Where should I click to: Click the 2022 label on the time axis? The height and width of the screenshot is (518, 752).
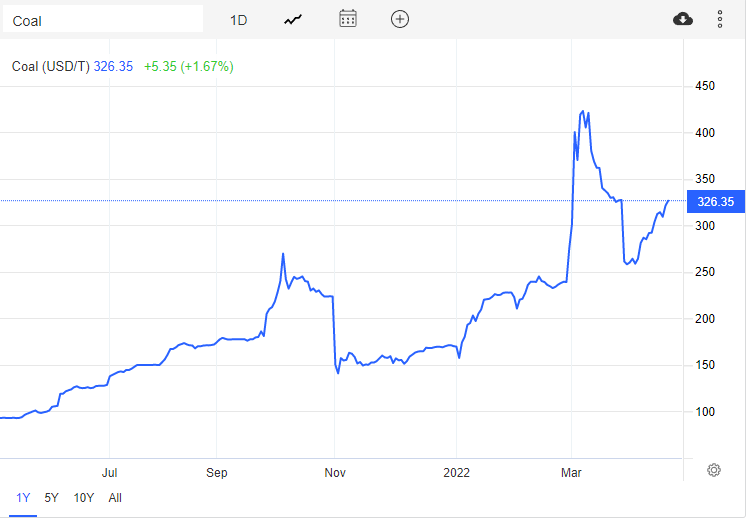point(456,471)
